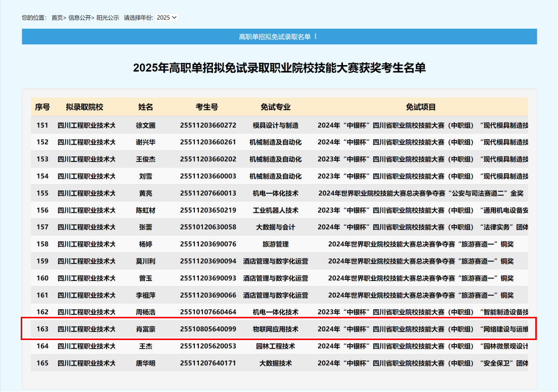Click the 免试专业 column header
The width and height of the screenshot is (558, 392).
(275, 107)
